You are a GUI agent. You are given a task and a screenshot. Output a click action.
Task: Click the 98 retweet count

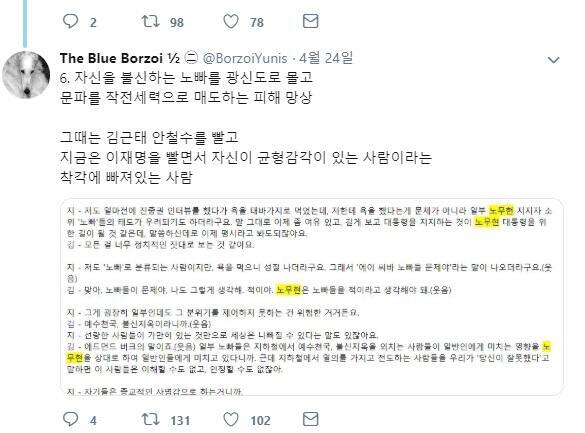coord(177,22)
